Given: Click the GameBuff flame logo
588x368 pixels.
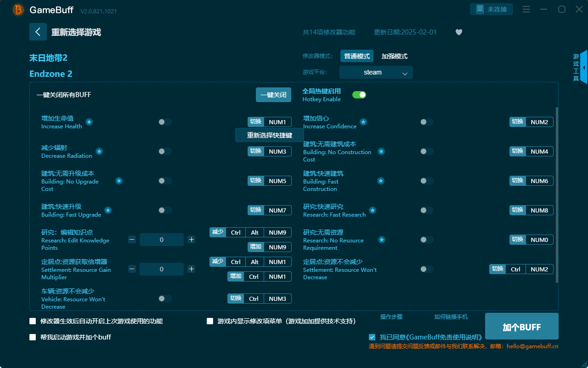Looking at the screenshot, I should 17,10.
